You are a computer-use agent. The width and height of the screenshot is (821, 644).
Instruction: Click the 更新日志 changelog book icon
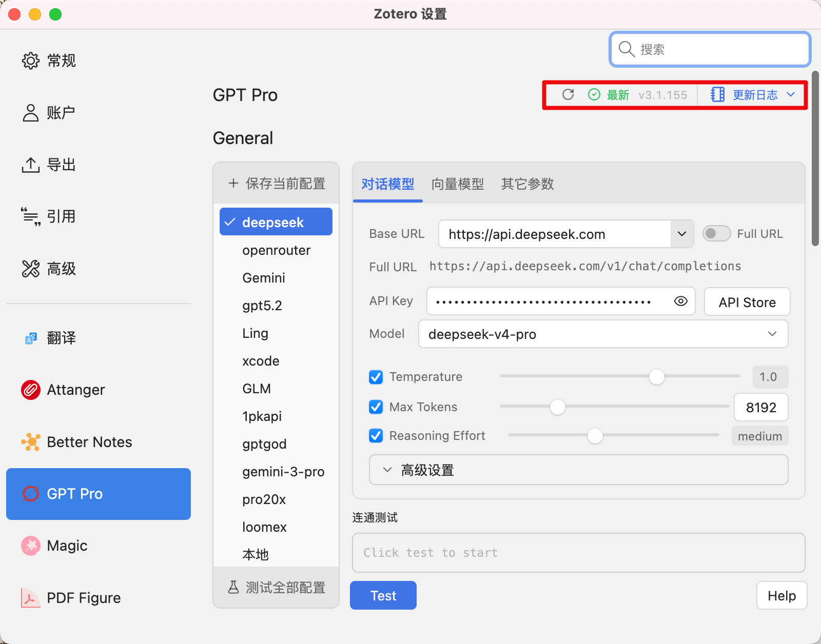(x=717, y=94)
